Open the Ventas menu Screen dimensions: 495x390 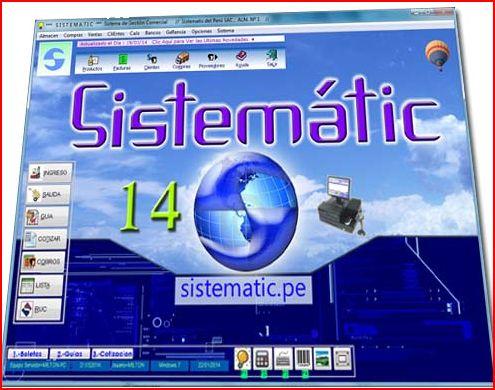coord(95,34)
